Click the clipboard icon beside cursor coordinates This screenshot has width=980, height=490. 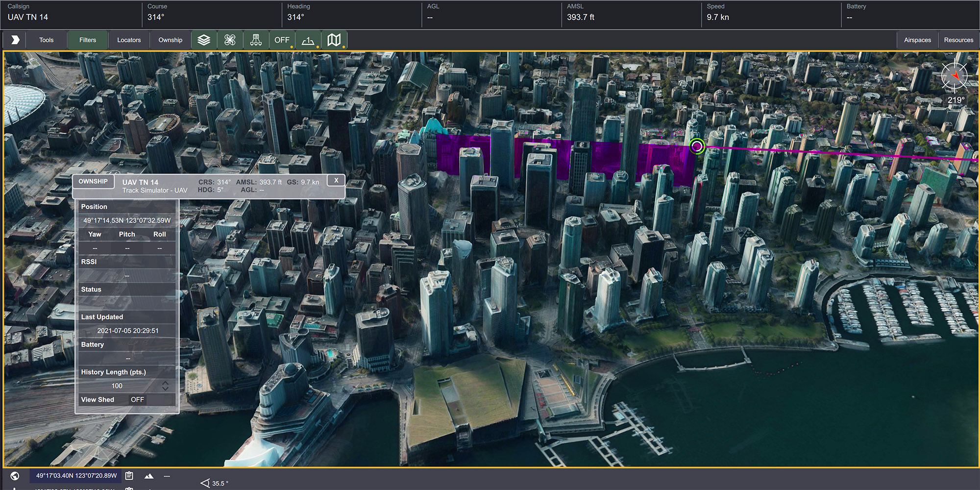click(x=129, y=476)
